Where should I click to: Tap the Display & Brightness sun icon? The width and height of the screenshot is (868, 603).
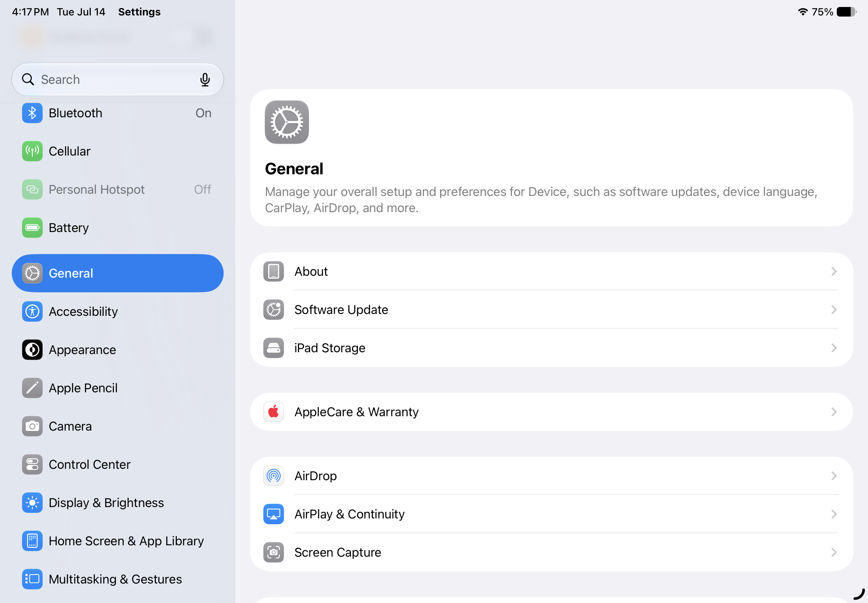[32, 503]
